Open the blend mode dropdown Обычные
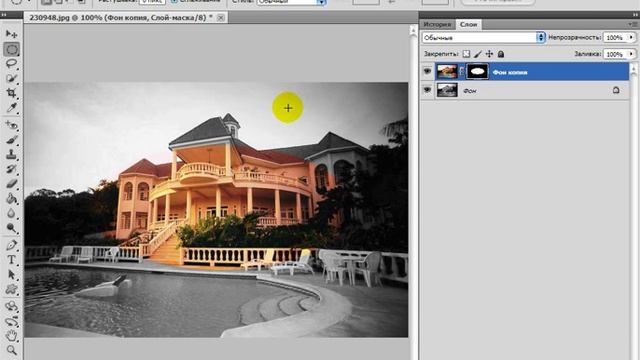Image resolution: width=640 pixels, height=360 pixels. [484, 38]
